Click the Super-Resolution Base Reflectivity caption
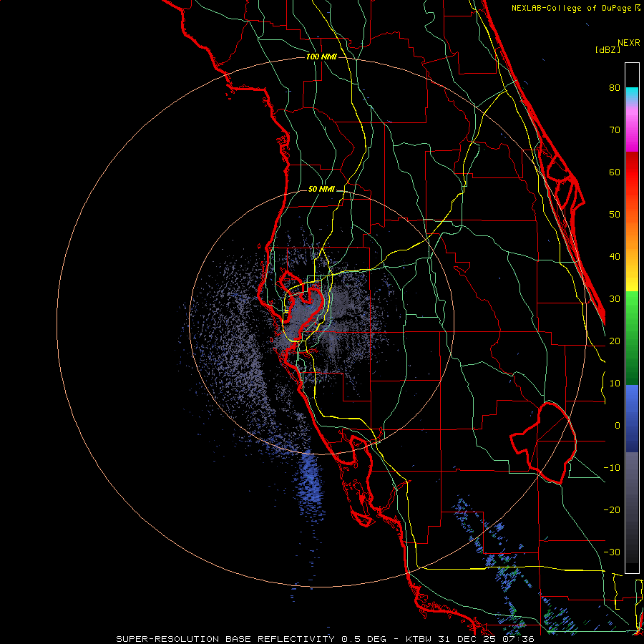Image resolution: width=644 pixels, height=644 pixels. [x=325, y=639]
